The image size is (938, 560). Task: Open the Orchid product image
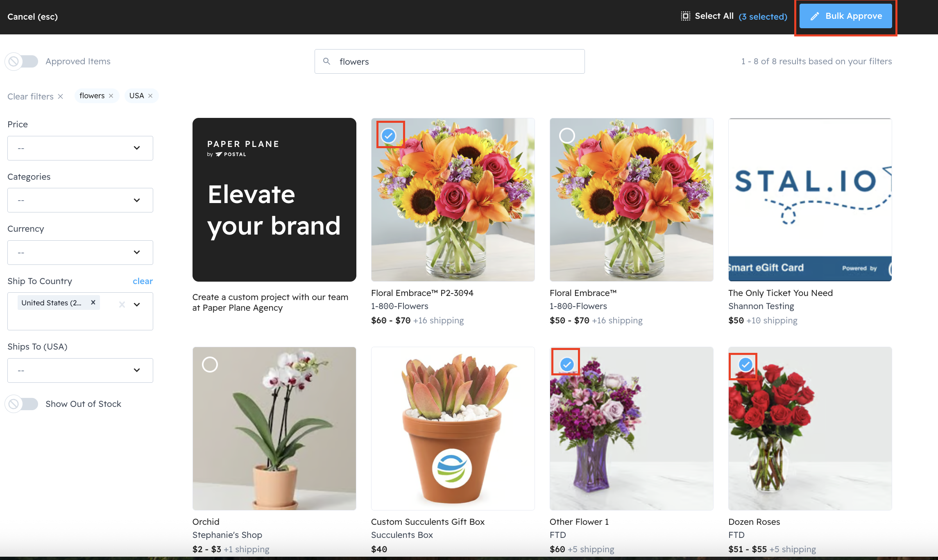274,429
